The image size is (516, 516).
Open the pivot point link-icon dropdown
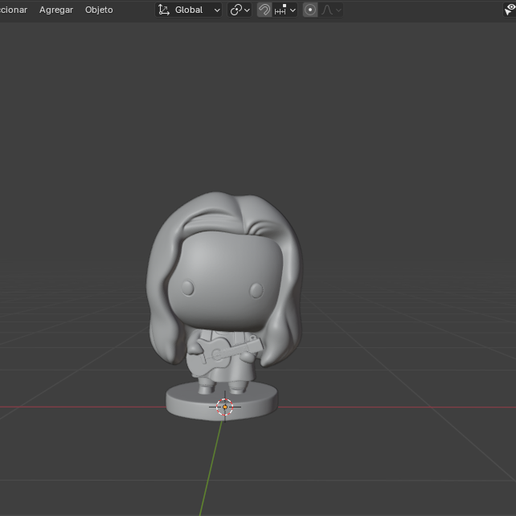pyautogui.click(x=240, y=10)
